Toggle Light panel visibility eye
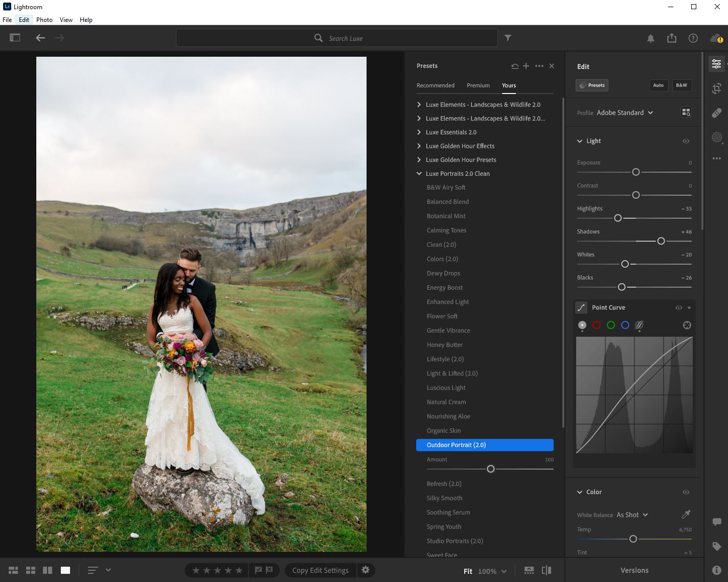Viewport: 728px width, 582px height. (x=686, y=141)
